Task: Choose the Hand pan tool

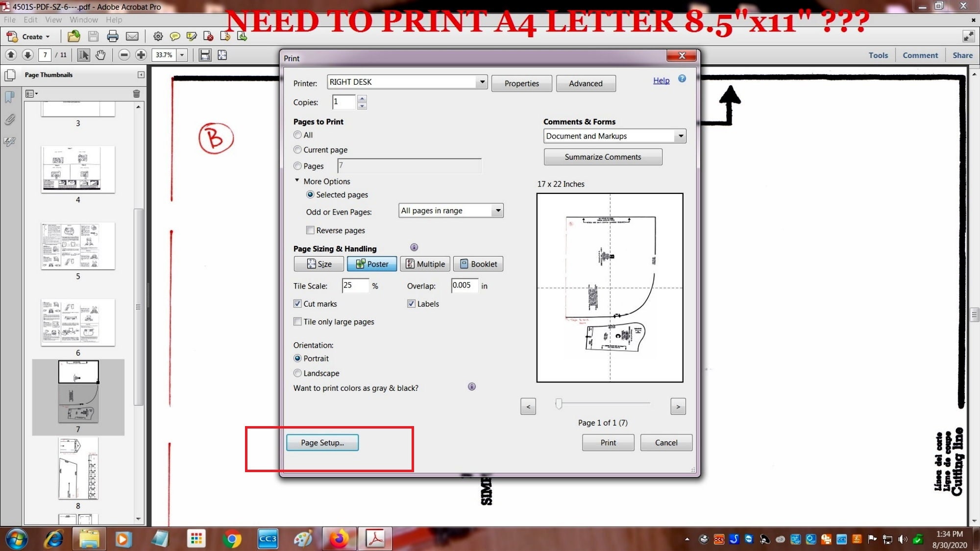Action: (x=100, y=55)
